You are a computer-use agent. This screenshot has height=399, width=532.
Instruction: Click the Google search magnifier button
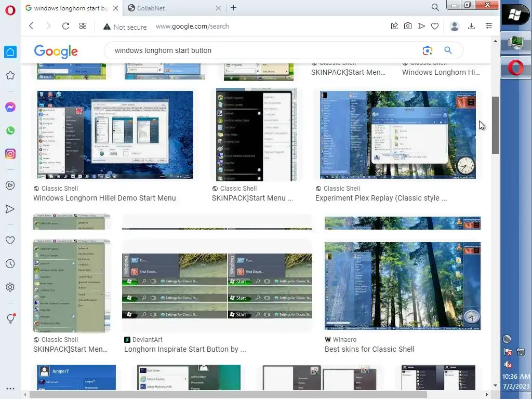448,50
